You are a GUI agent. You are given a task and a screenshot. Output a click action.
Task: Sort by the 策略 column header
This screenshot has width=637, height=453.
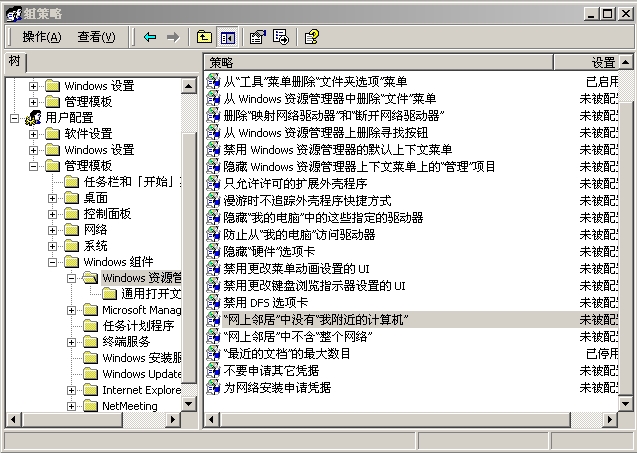click(x=379, y=63)
